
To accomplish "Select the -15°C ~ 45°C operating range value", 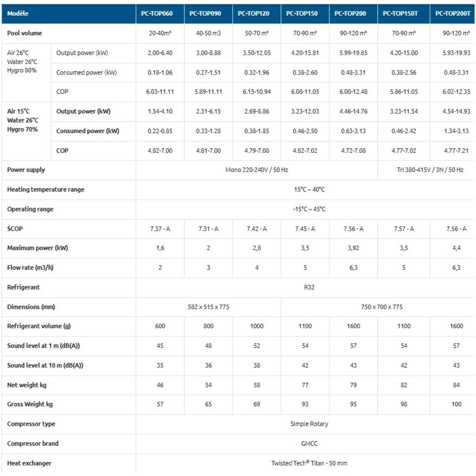I will tap(309, 209).
